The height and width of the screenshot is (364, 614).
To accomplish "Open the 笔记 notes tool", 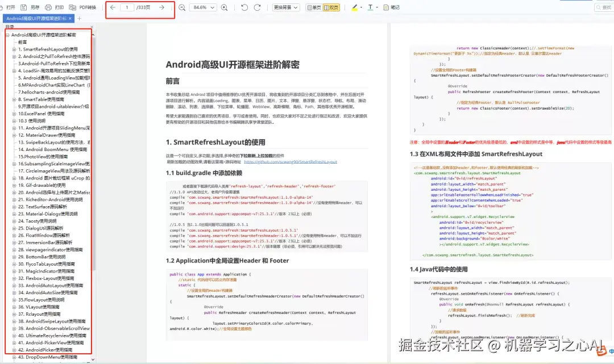I will point(391,7).
